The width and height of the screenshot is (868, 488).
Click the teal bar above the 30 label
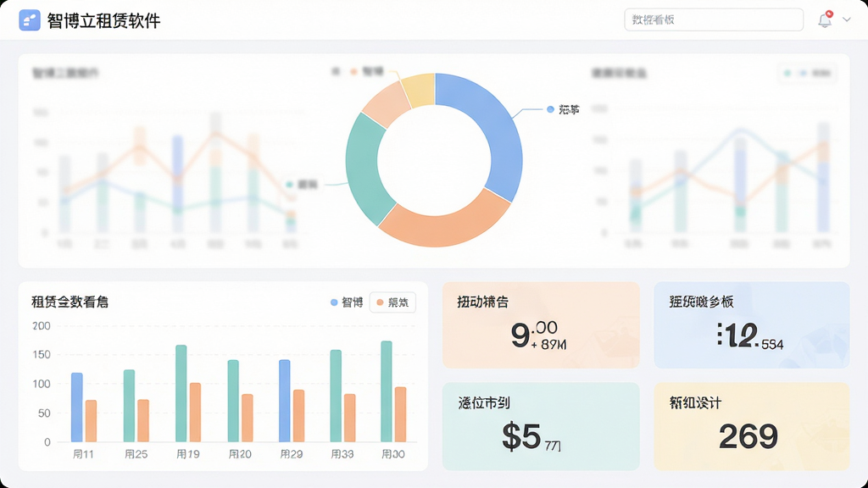pos(387,391)
